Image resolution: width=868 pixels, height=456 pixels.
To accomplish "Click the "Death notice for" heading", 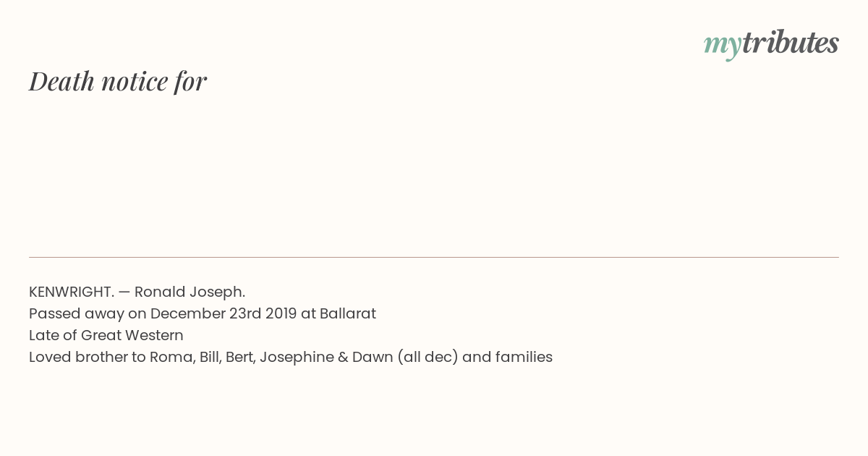I will click(118, 81).
